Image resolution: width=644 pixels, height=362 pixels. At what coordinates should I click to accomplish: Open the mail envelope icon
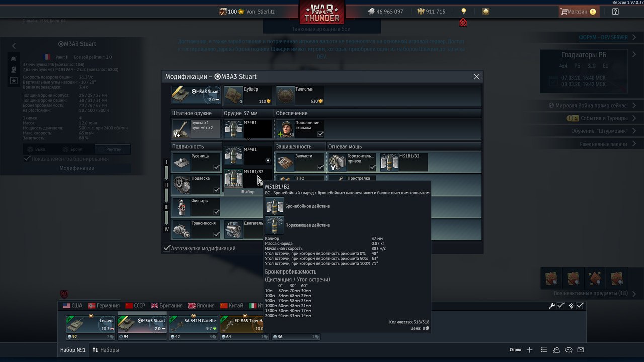tap(581, 350)
